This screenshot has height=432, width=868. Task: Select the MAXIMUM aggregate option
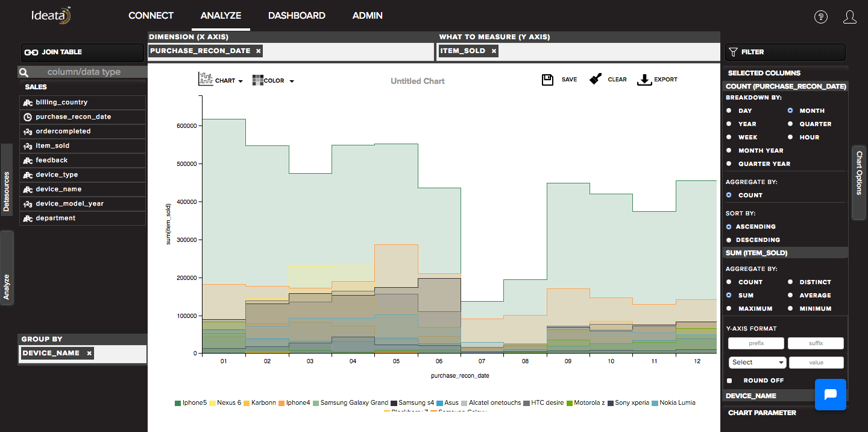pos(729,309)
